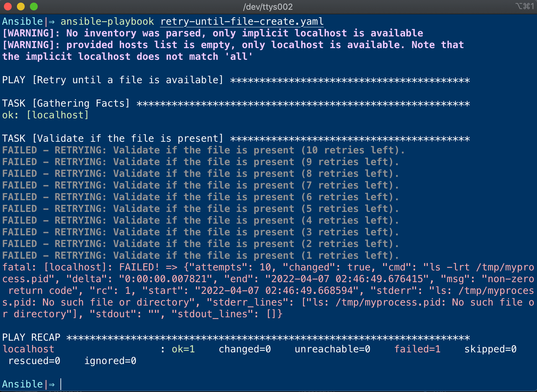
Task: Click the green fullscreen window button
Action: click(x=34, y=7)
